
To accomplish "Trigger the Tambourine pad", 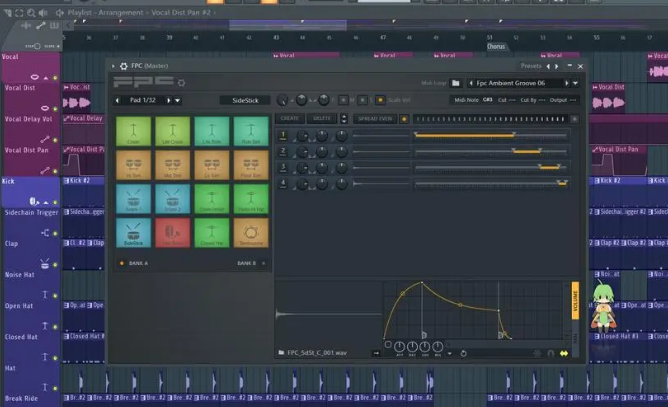I will click(x=251, y=233).
